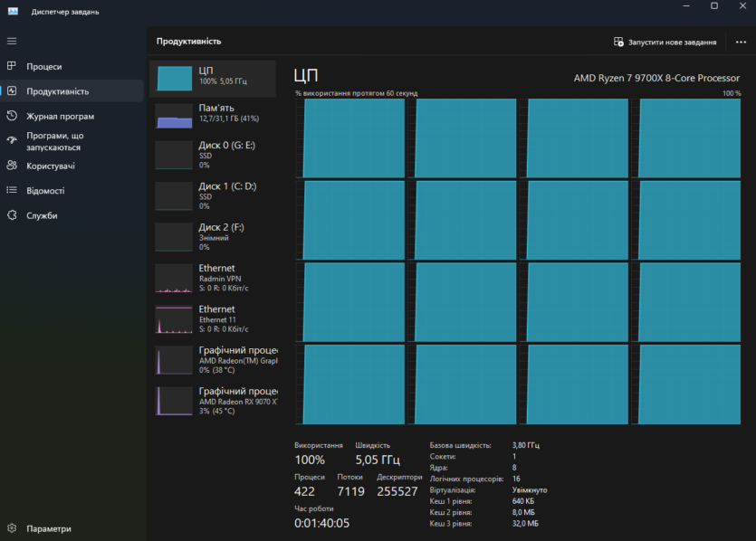The height and width of the screenshot is (541, 756).
Task: Click the Процеси sidebar icon
Action: point(12,66)
